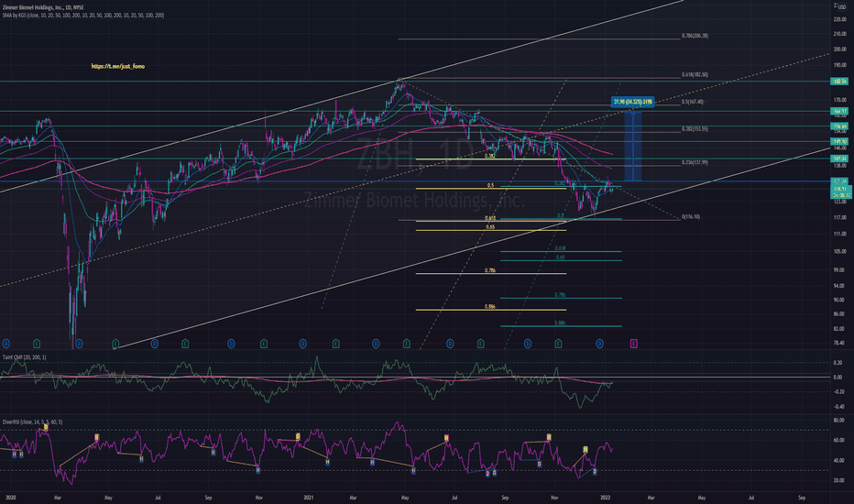Select the 0(116.10) Fibonacci level label

click(691, 217)
